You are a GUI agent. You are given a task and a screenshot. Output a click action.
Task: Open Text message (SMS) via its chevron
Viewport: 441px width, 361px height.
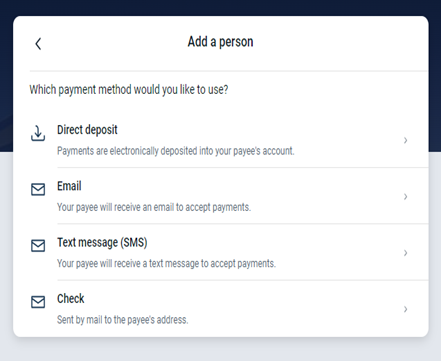405,253
